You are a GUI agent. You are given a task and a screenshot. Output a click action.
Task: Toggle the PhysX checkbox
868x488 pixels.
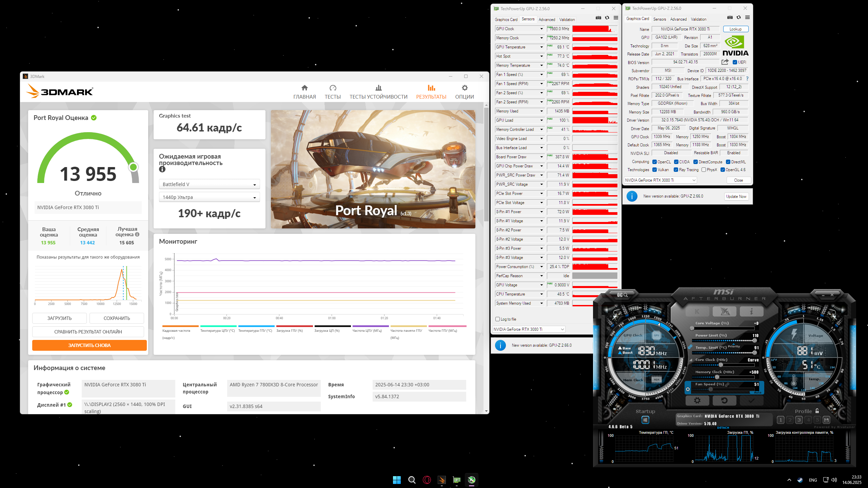coord(704,170)
